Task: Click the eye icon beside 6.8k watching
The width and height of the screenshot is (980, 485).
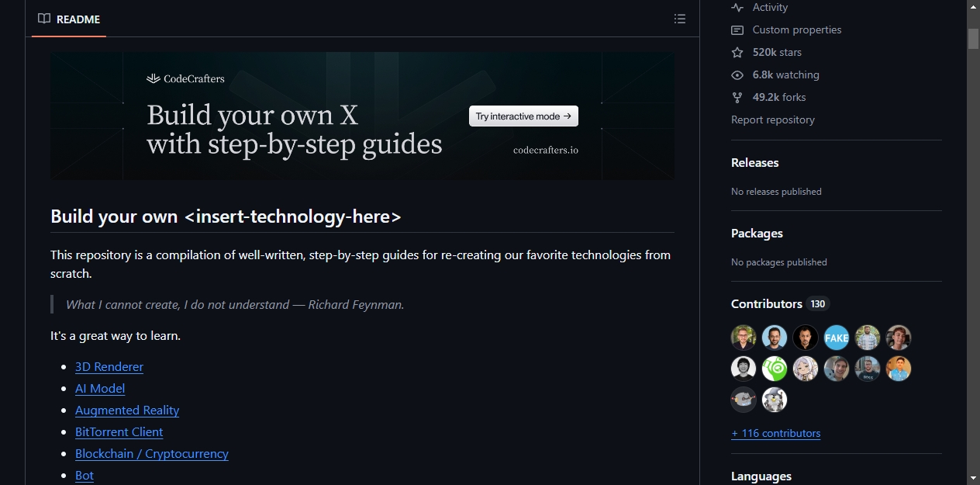Action: (x=737, y=74)
